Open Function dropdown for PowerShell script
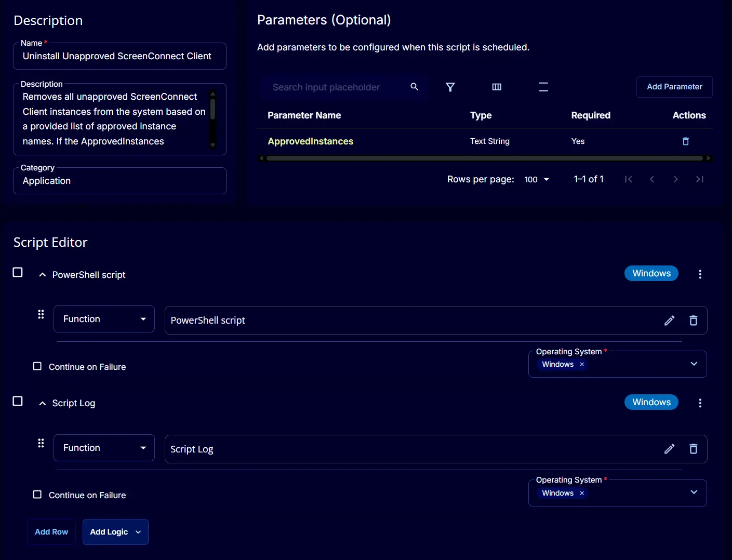The width and height of the screenshot is (732, 560). (104, 319)
